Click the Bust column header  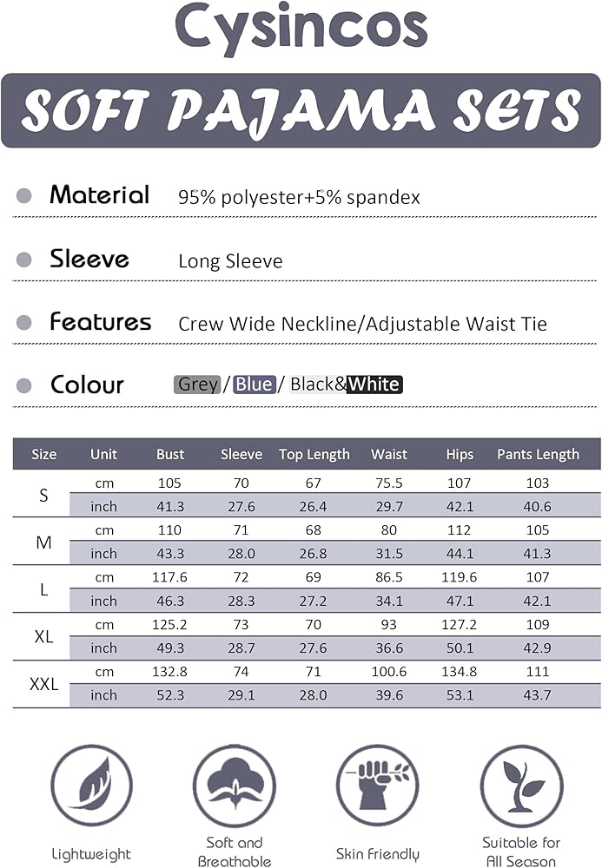coord(170,454)
